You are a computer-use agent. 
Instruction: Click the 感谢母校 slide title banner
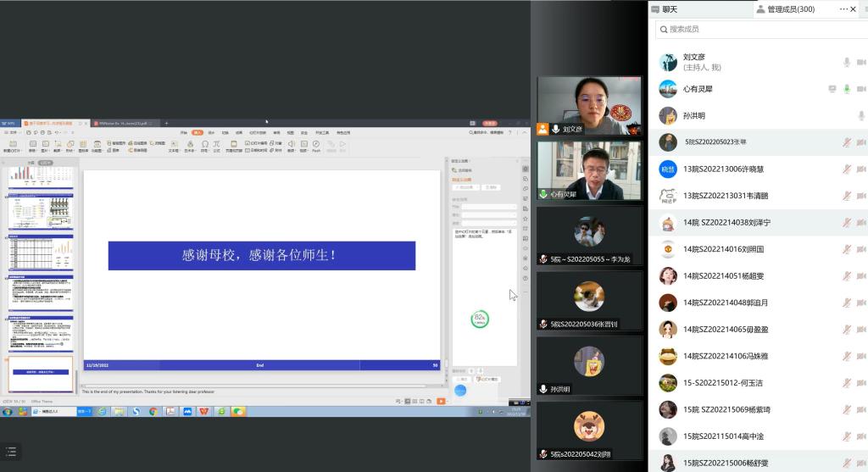(x=261, y=255)
